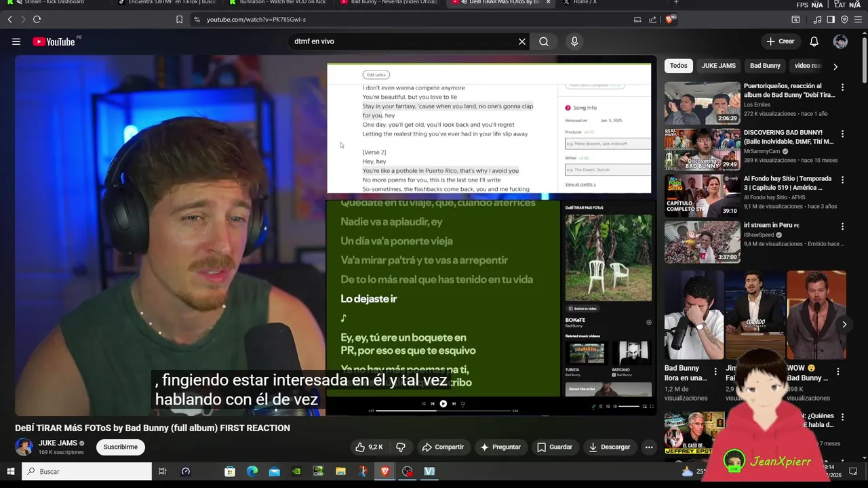Open Puertorriqueños reacción video thumbnail

click(x=703, y=103)
